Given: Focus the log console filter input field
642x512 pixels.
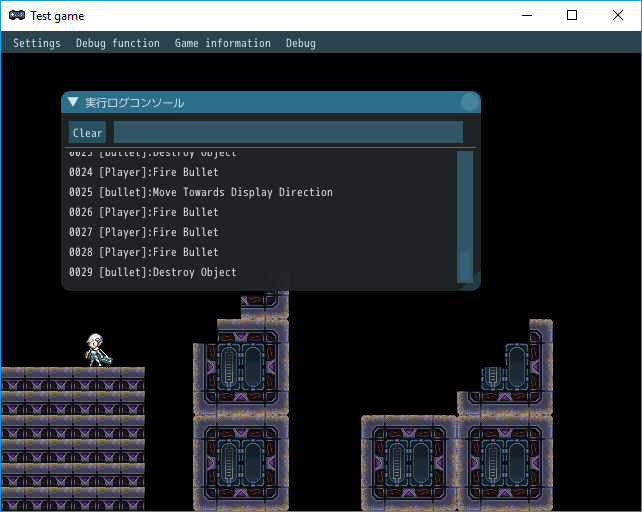Looking at the screenshot, I should (x=288, y=132).
